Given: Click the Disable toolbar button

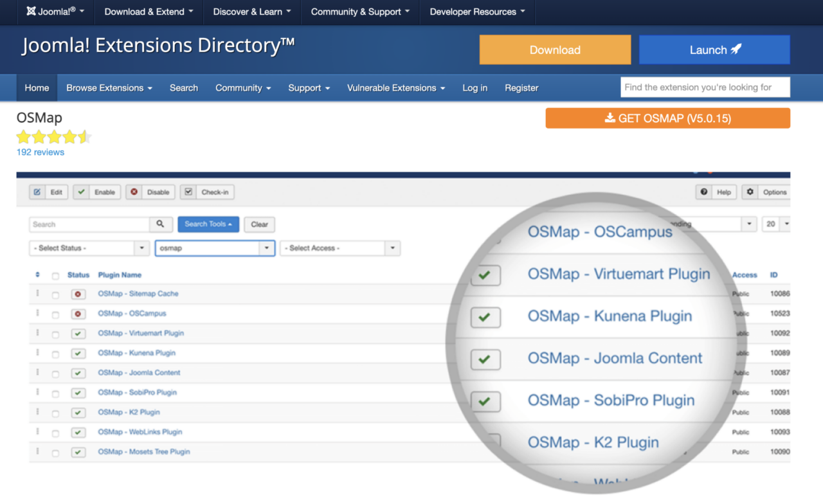Looking at the screenshot, I should [x=150, y=192].
